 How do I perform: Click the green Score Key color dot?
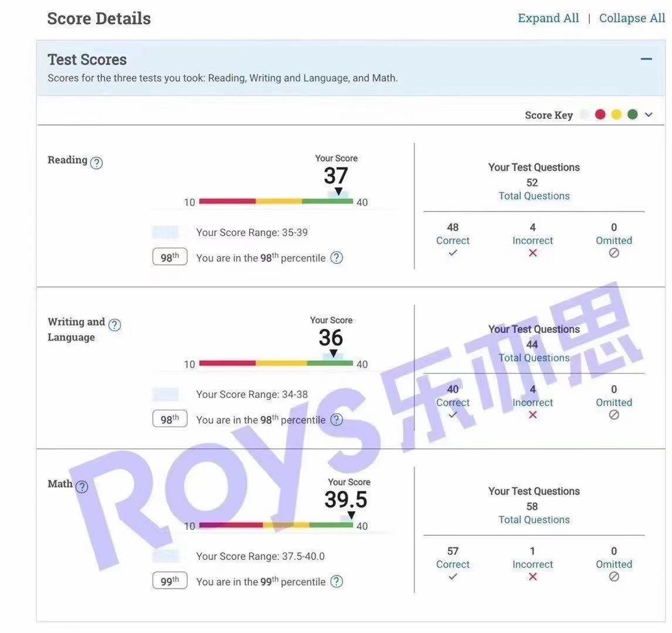click(632, 114)
